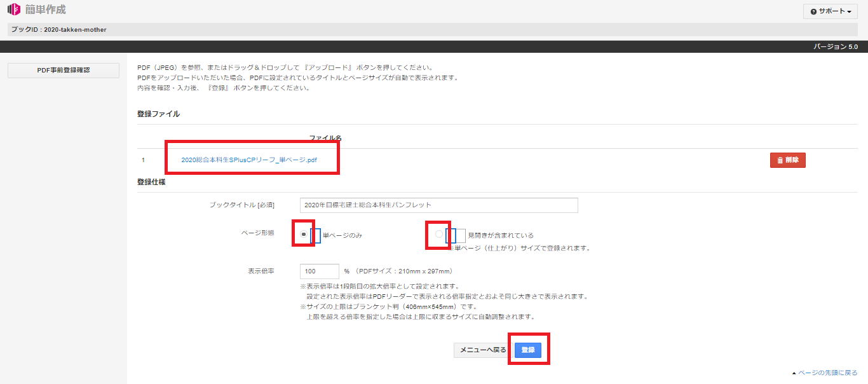The image size is (868, 384).
Task: Click the メニューへ戻る button
Action: tap(483, 350)
